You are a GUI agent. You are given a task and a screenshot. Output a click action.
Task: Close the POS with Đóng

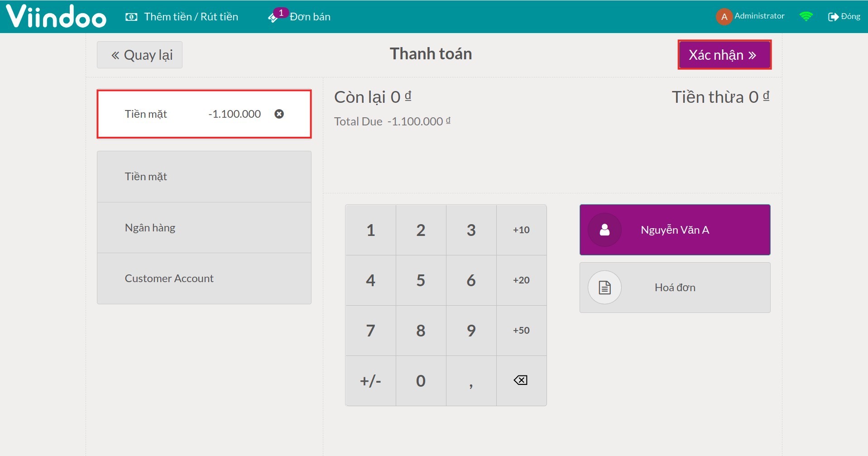[844, 17]
